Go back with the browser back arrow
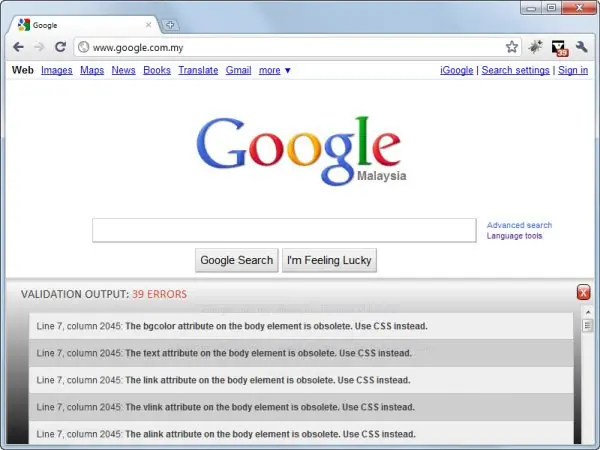 coord(18,47)
